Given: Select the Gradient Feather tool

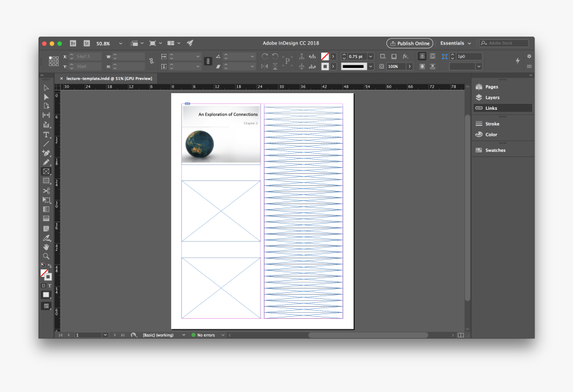Looking at the screenshot, I should point(46,219).
